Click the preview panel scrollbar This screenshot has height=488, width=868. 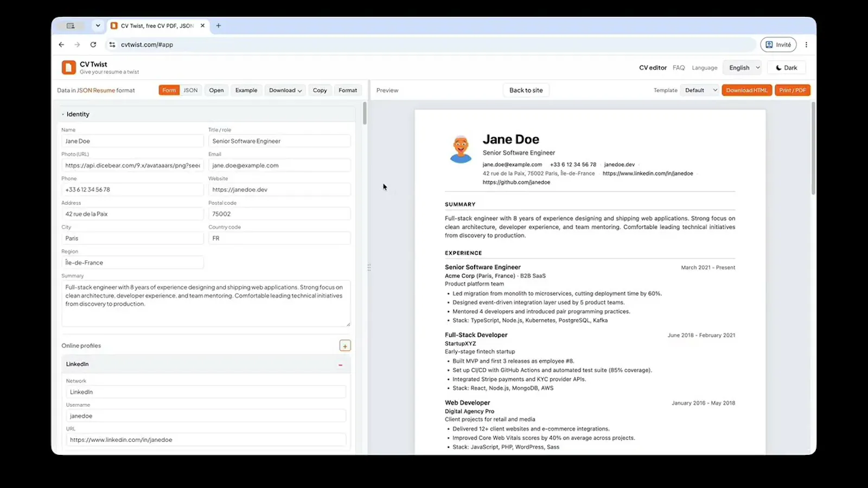pyautogui.click(x=813, y=148)
